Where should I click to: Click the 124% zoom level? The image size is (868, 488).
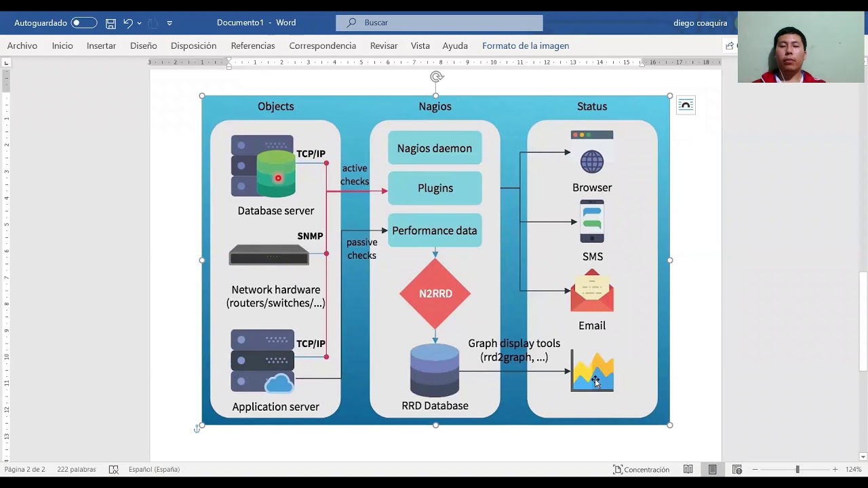(853, 469)
